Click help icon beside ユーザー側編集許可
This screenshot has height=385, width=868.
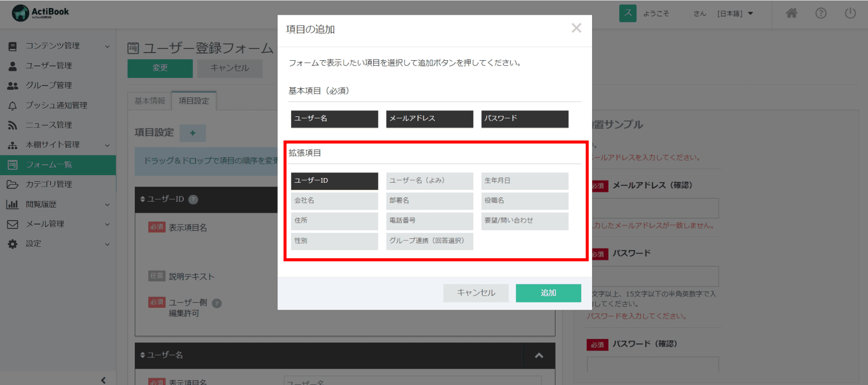(217, 303)
